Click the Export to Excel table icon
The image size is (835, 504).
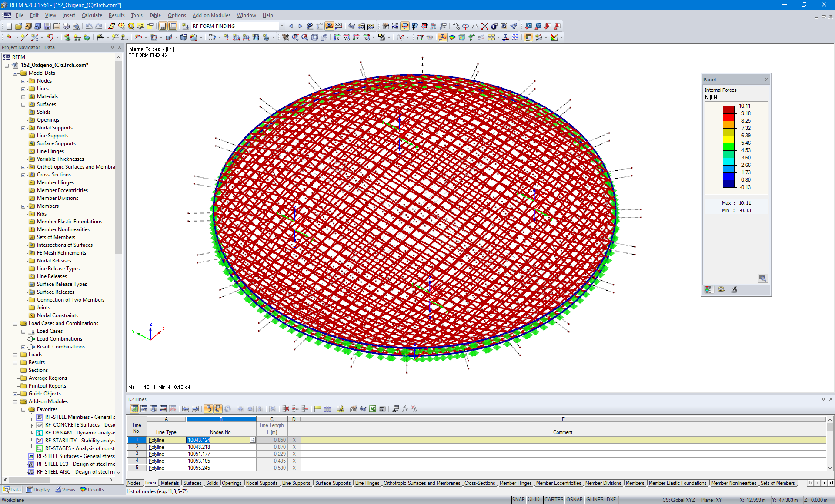pos(373,409)
